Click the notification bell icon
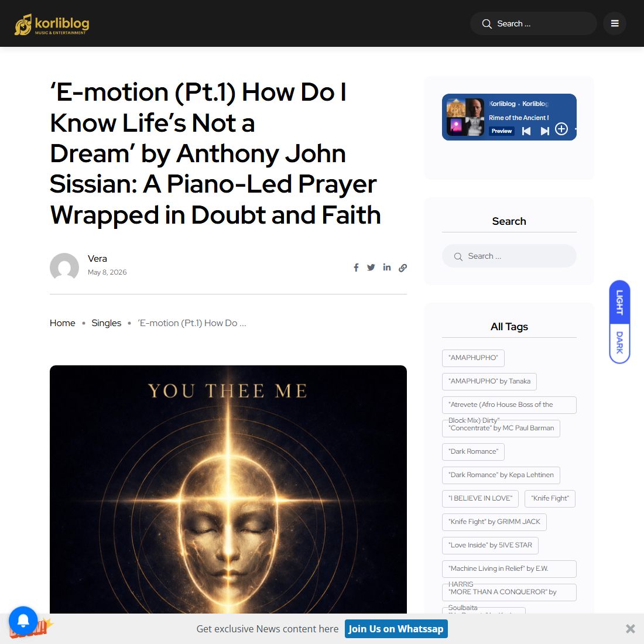 [x=23, y=620]
